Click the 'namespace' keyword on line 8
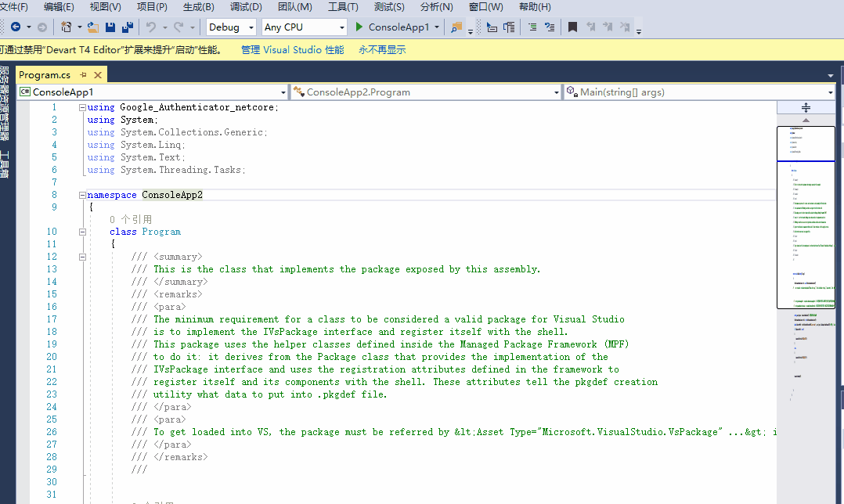This screenshot has height=504, width=844. point(112,195)
